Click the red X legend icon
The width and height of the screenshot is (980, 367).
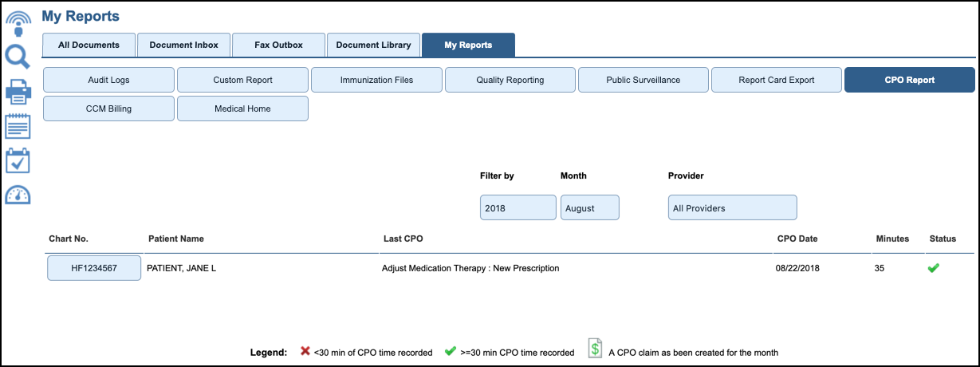pyautogui.click(x=305, y=351)
